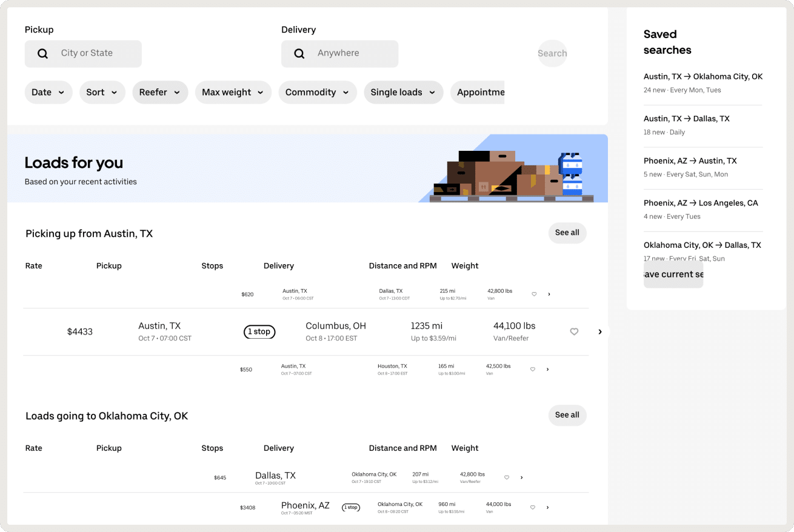Screen dimensions: 794x532
Task: Click the 1 stop badge on Columbus load
Action: click(259, 331)
